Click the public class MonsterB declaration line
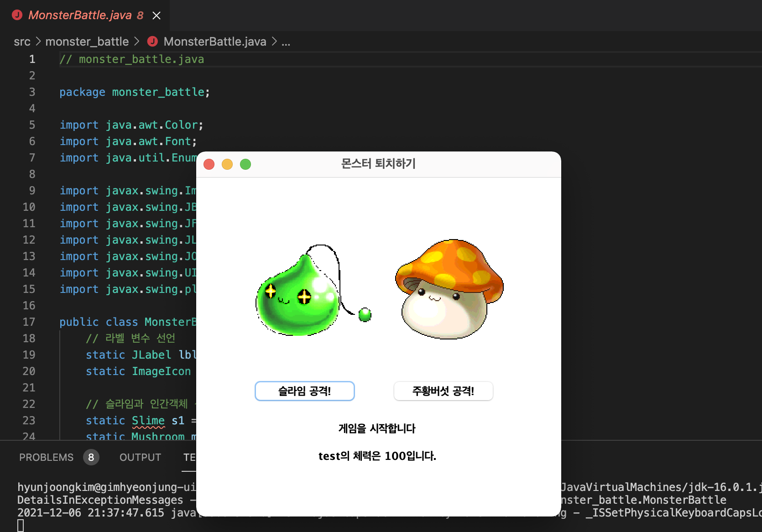 128,322
